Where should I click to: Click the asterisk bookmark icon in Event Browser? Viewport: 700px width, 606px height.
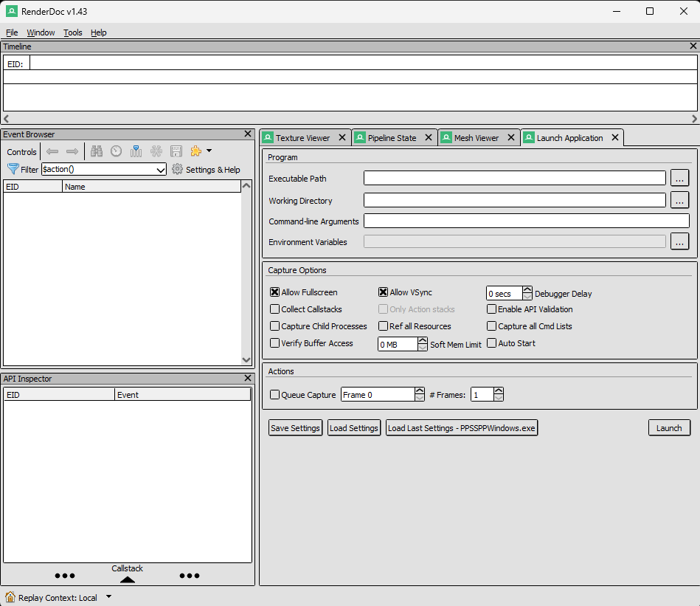(156, 151)
